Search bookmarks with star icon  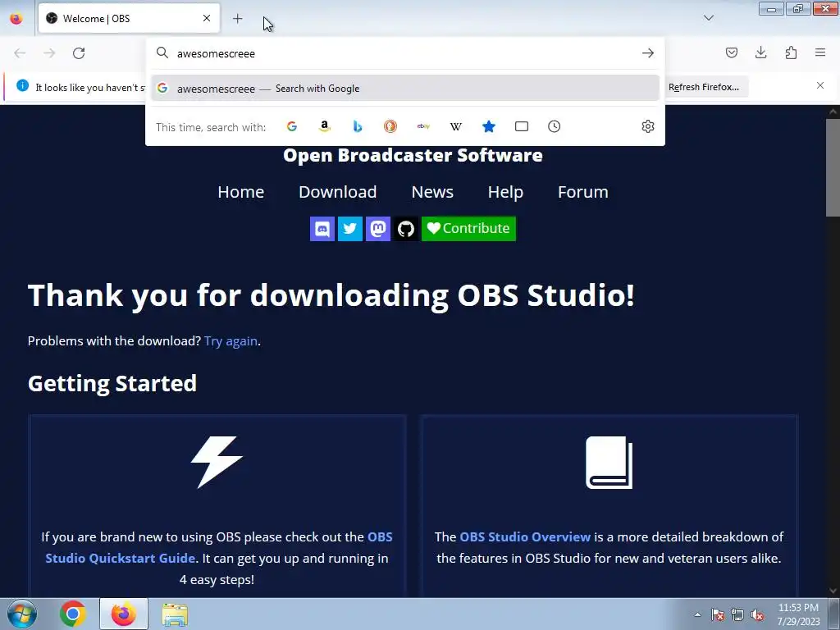point(489,126)
